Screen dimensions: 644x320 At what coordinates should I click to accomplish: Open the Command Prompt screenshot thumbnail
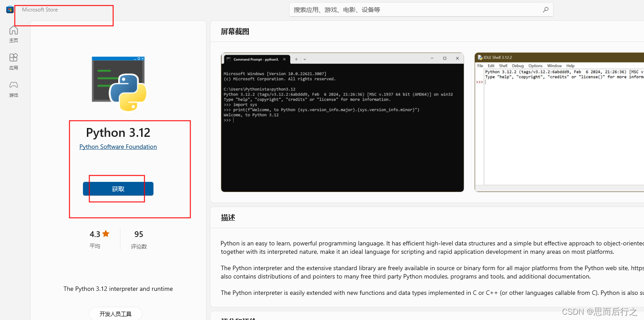(342, 122)
